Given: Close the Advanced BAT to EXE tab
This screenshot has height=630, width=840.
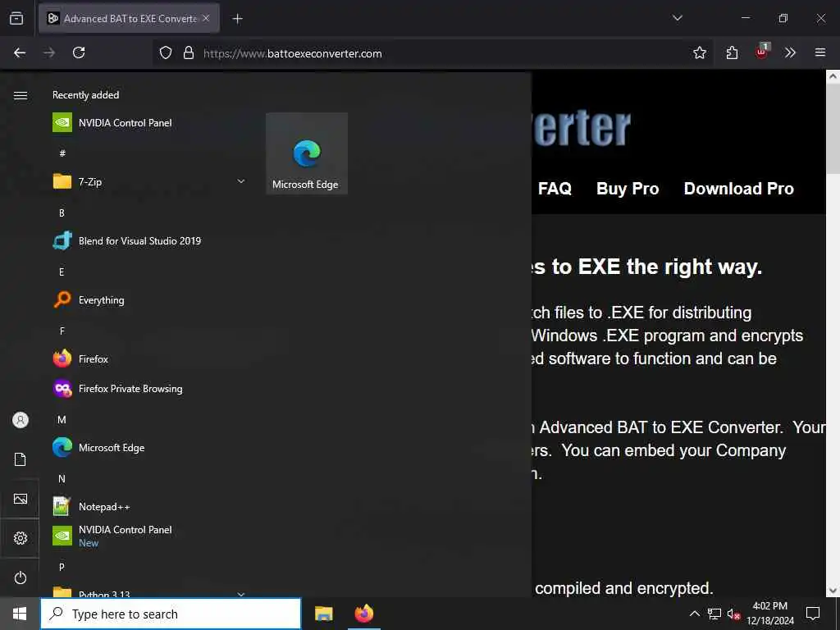Looking at the screenshot, I should (206, 18).
